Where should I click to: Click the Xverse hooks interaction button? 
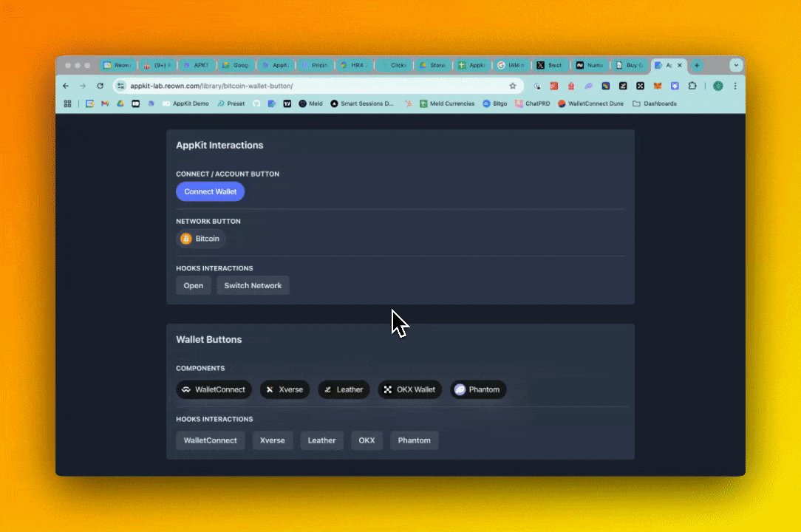click(272, 440)
